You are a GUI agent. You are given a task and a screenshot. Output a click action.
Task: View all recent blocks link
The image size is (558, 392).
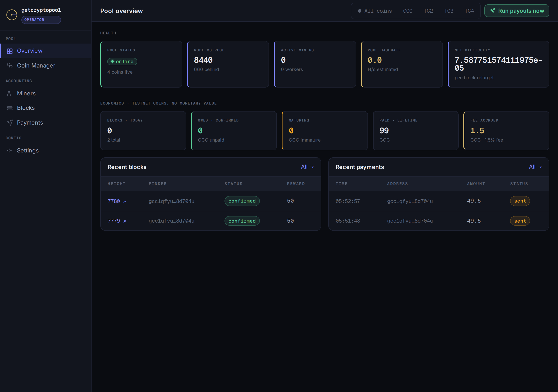[x=307, y=167]
